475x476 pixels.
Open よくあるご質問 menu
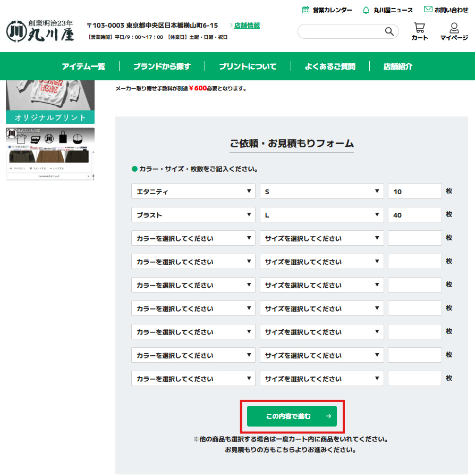coord(330,66)
